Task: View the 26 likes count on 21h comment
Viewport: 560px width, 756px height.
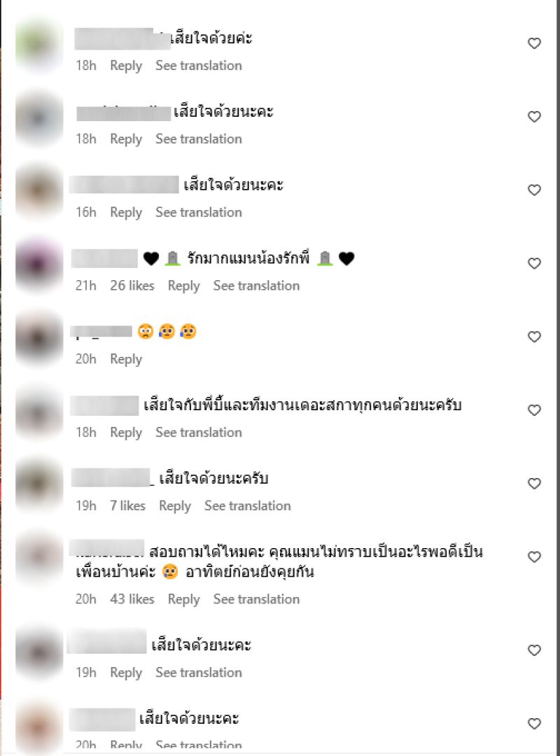Action: [x=132, y=286]
